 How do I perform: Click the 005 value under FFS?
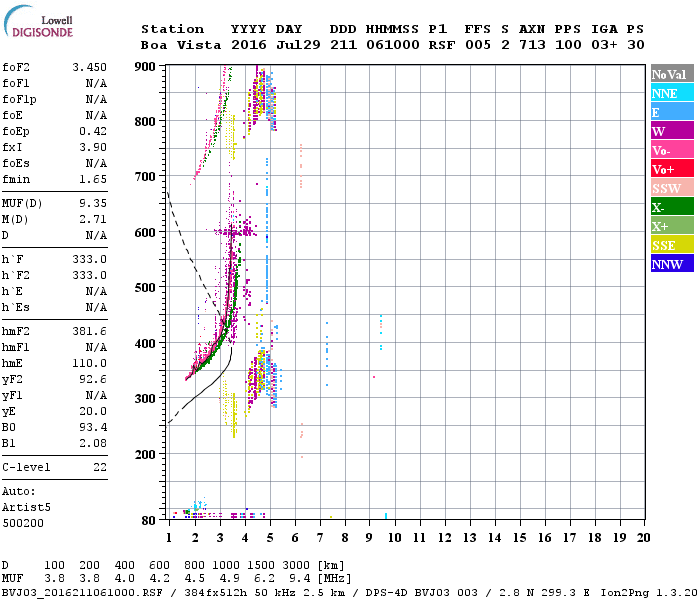(x=478, y=45)
